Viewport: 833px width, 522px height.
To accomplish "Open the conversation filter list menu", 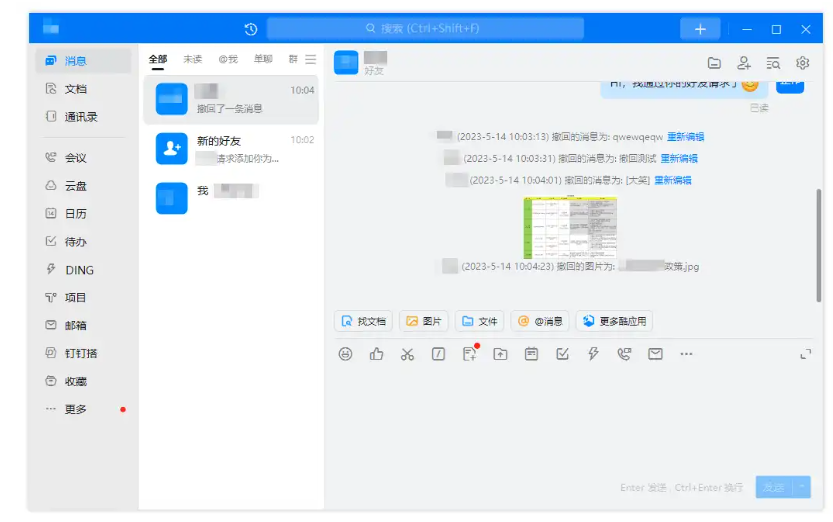I will tap(311, 59).
